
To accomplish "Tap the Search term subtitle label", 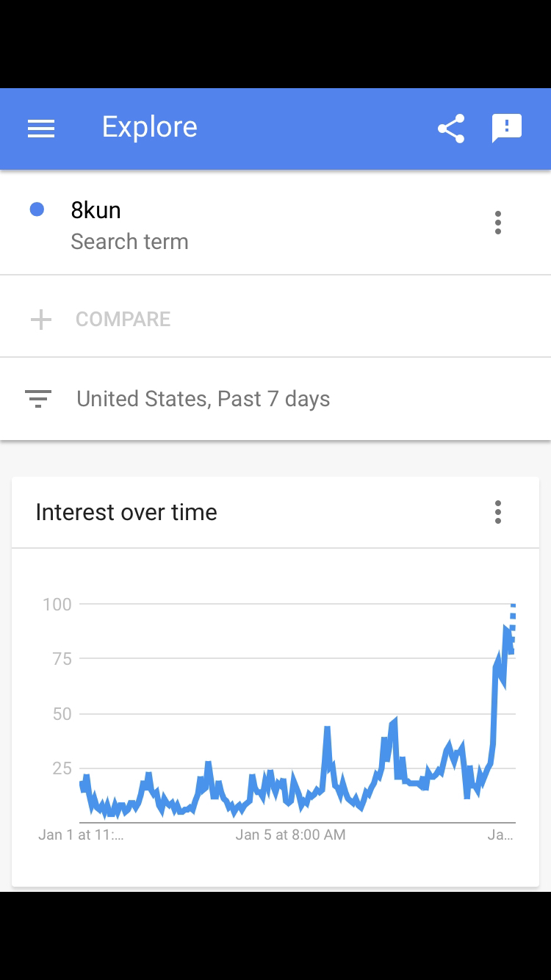I will pos(129,242).
